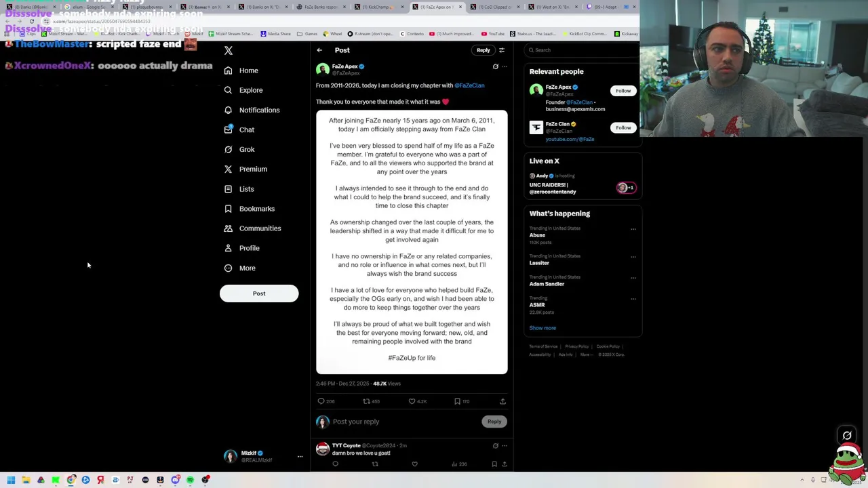The width and height of the screenshot is (868, 488).
Task: Click the Reply button in the post header
Action: (483, 50)
